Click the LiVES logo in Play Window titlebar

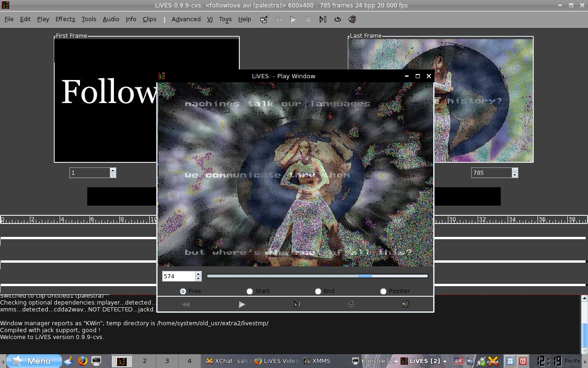pos(162,76)
